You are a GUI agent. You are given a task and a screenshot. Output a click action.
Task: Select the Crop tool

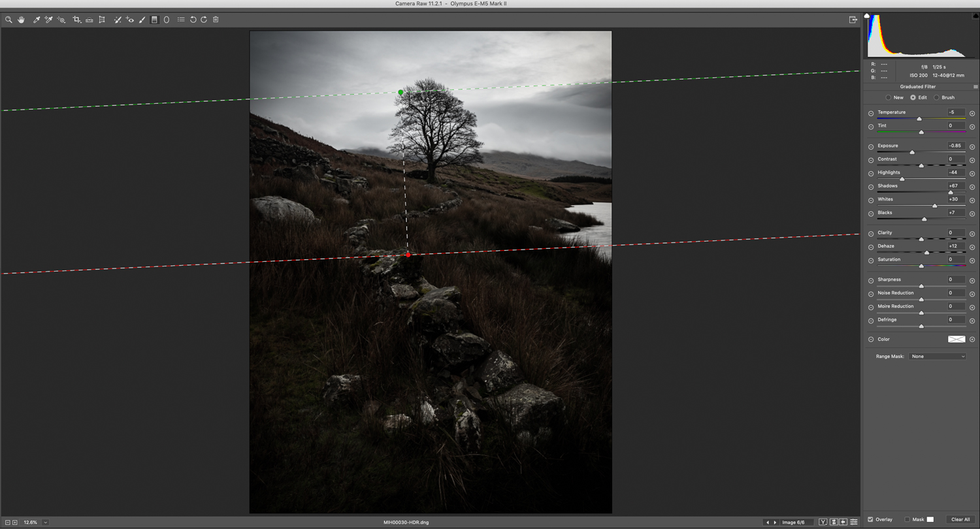[x=77, y=20]
